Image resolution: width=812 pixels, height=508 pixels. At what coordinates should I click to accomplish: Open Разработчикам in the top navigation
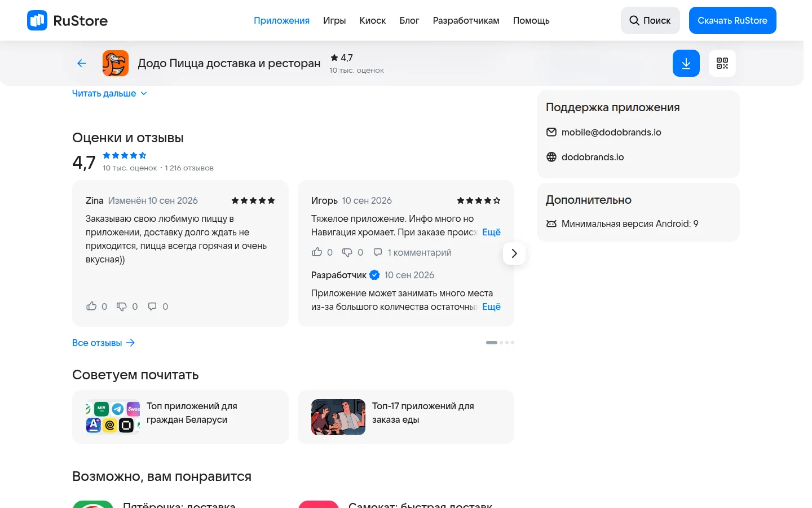click(x=466, y=20)
